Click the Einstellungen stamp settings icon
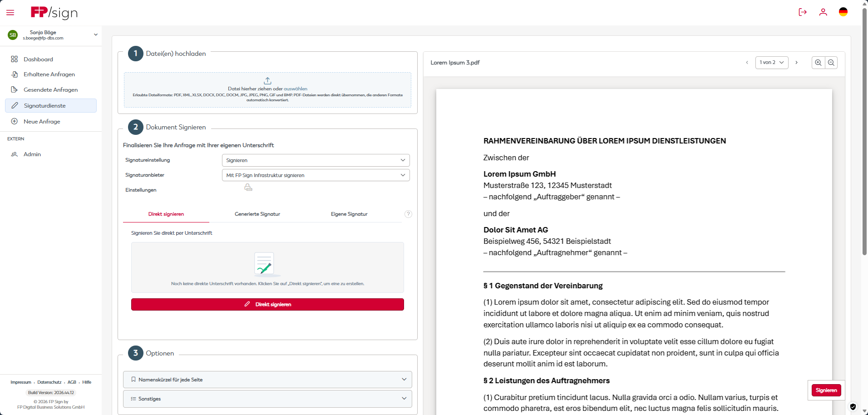 (248, 187)
